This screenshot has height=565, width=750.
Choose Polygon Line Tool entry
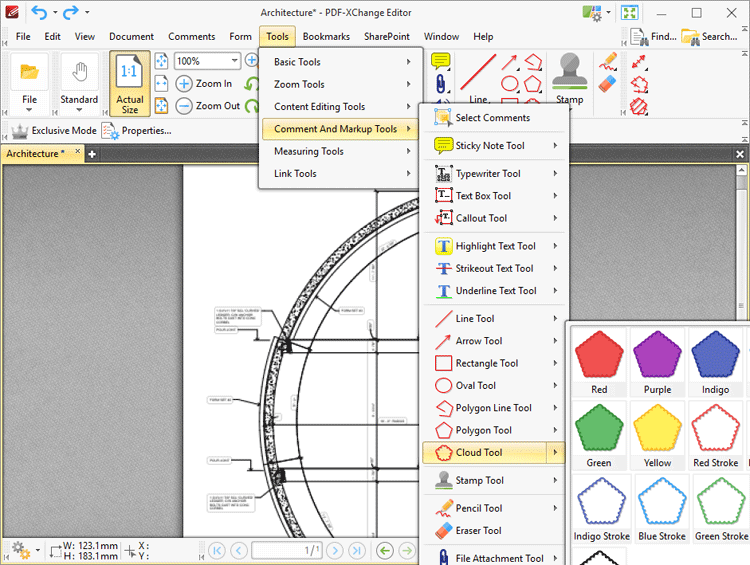(x=494, y=408)
